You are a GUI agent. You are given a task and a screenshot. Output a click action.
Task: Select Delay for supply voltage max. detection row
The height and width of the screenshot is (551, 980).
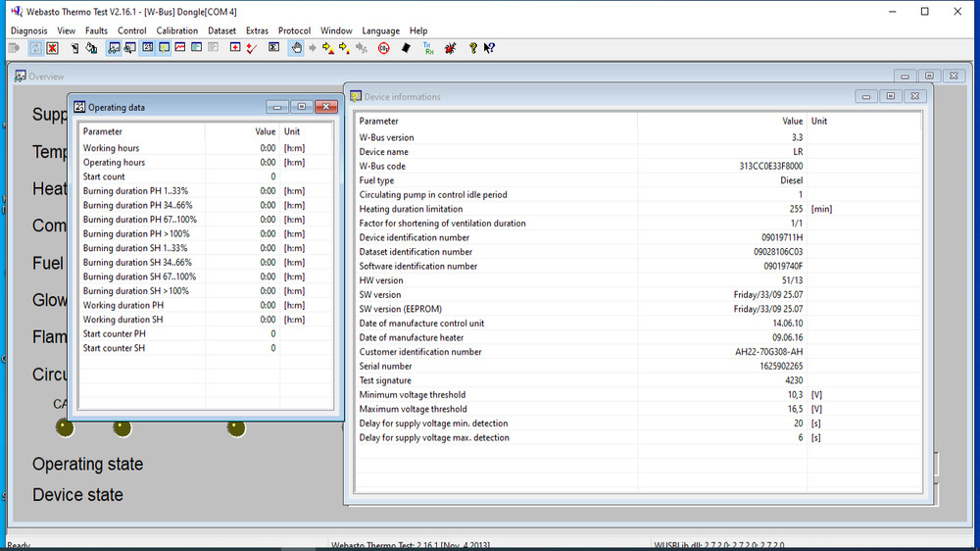tap(638, 438)
